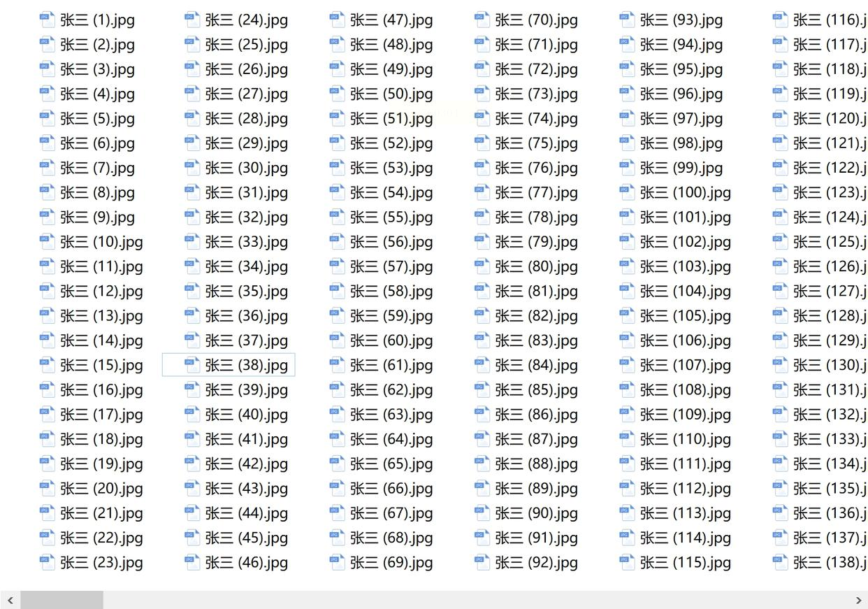Click the file name 张三 (77).jpg
868x609 pixels.
click(536, 192)
